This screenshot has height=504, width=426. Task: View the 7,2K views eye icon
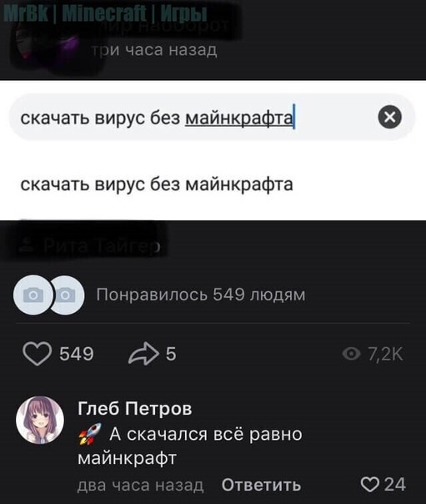(351, 354)
